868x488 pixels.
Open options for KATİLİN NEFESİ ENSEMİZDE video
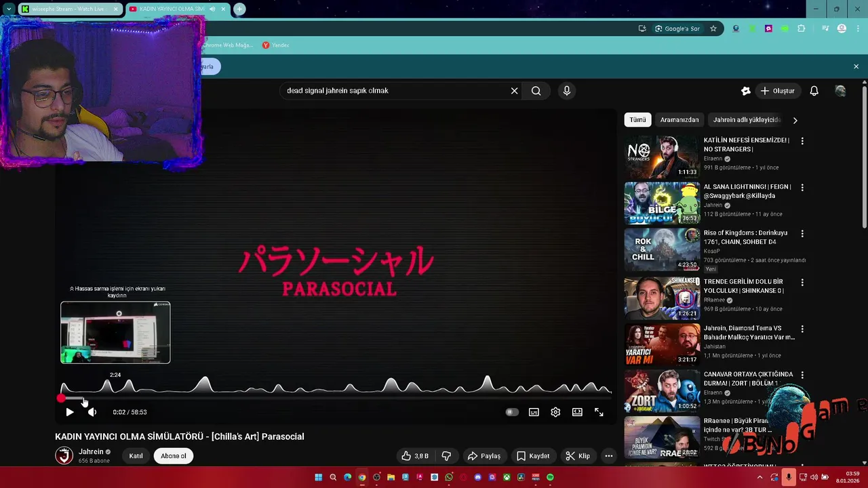point(802,141)
